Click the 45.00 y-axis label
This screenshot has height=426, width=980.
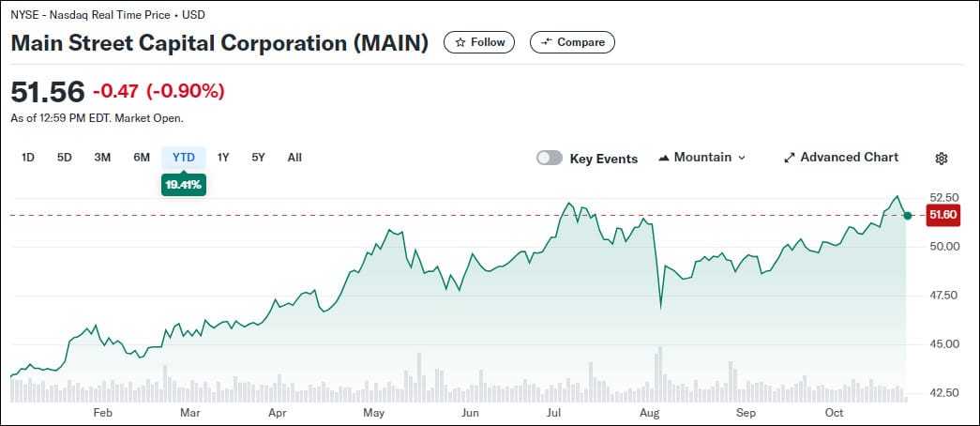coord(943,344)
